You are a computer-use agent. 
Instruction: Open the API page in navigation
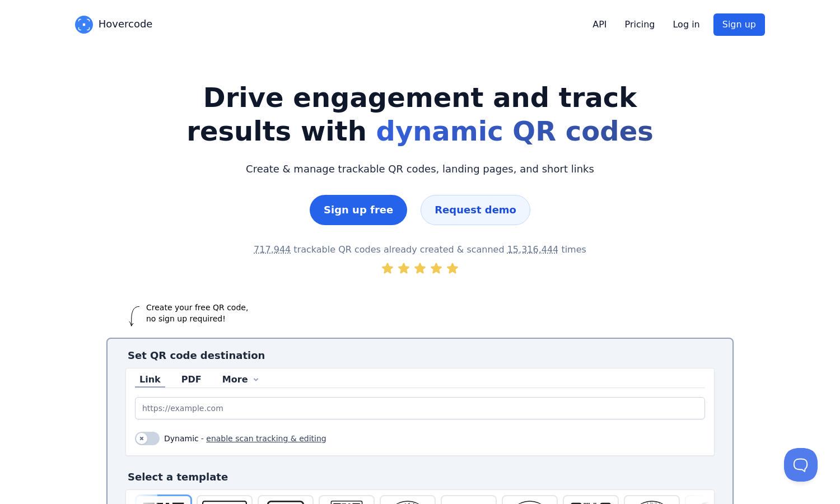click(600, 25)
